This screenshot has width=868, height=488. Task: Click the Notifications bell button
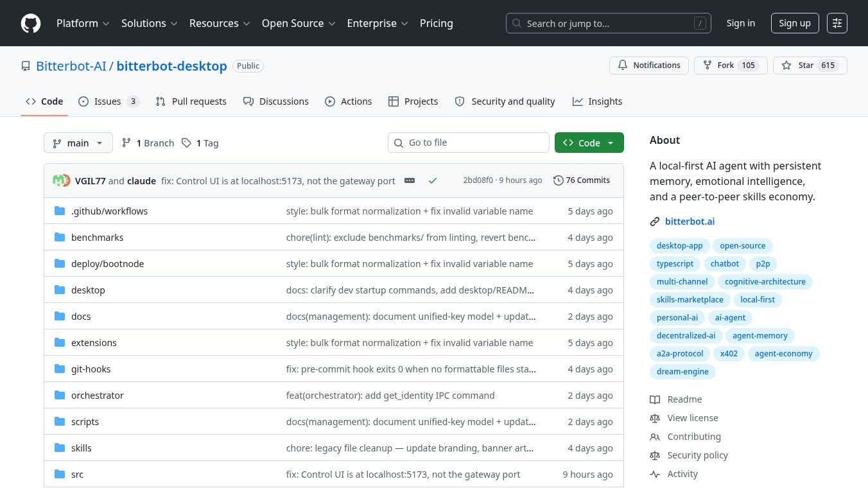[649, 65]
